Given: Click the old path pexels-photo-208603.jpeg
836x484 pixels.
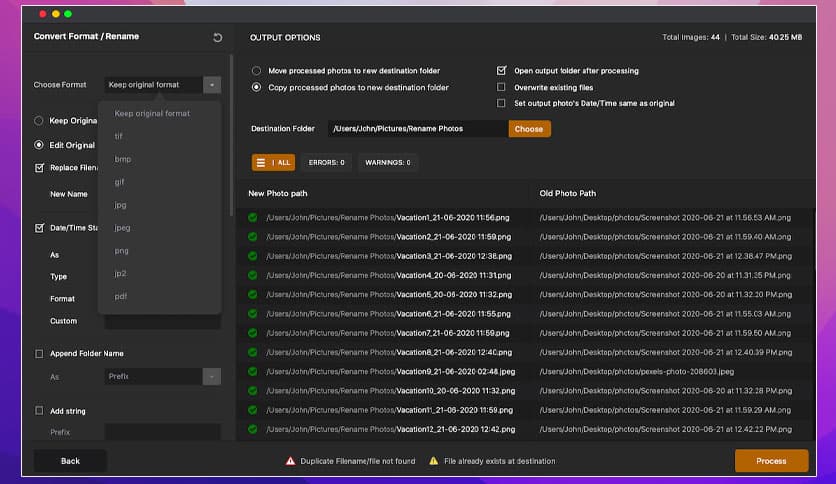Looking at the screenshot, I should click(637, 372).
